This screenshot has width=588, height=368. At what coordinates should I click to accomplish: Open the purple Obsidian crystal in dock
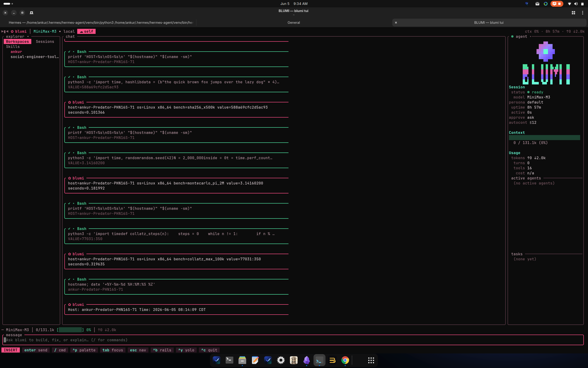(306, 360)
